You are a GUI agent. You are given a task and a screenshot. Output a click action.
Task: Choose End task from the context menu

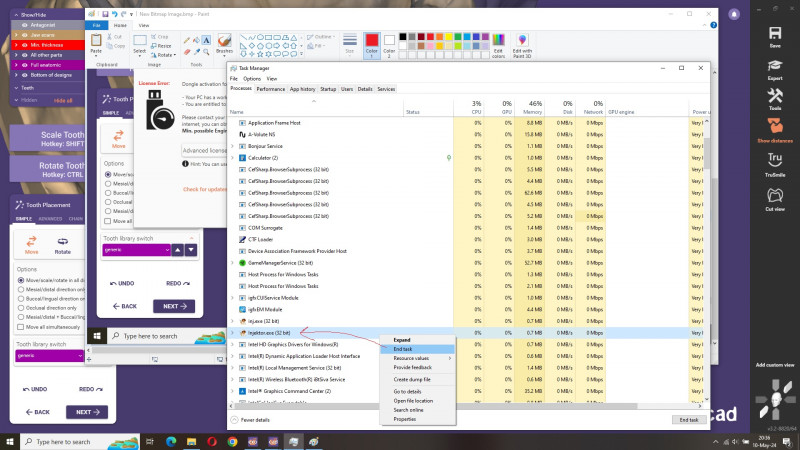pyautogui.click(x=402, y=348)
